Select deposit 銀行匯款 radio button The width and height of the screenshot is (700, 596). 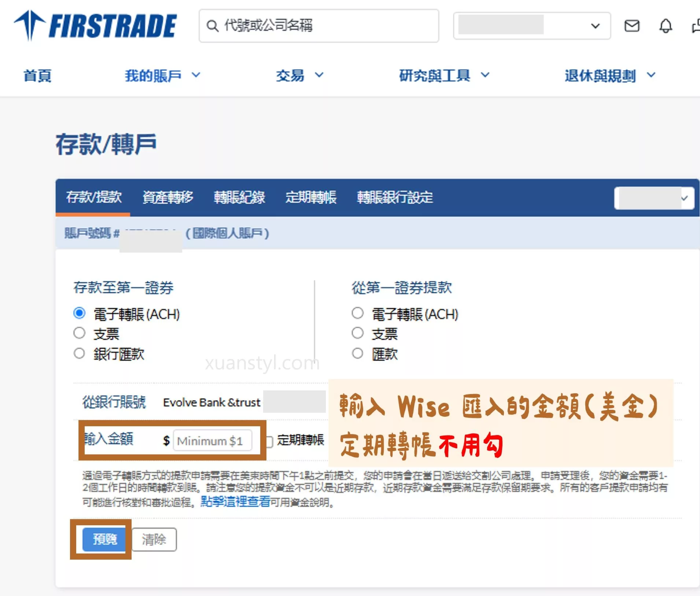(79, 353)
